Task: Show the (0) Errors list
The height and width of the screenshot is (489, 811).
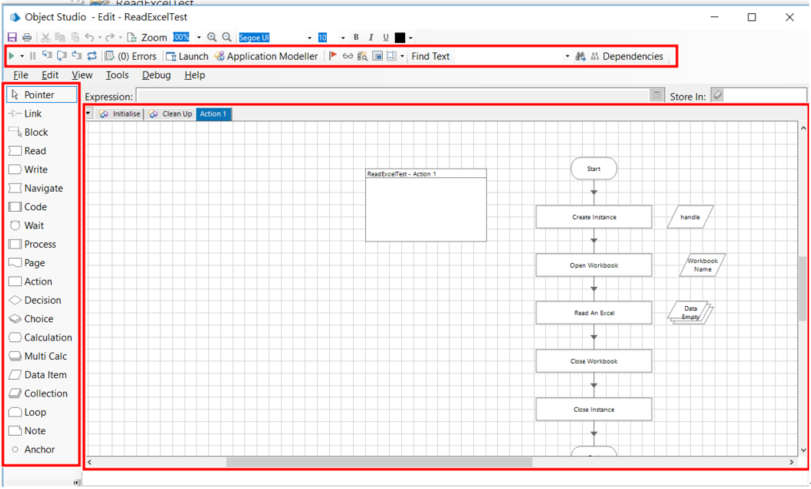Action: pyautogui.click(x=131, y=56)
